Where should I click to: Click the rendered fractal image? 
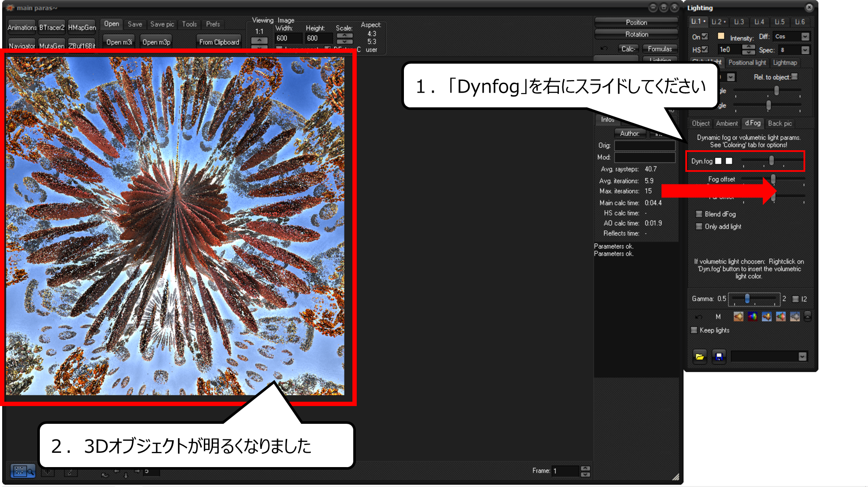tap(175, 226)
